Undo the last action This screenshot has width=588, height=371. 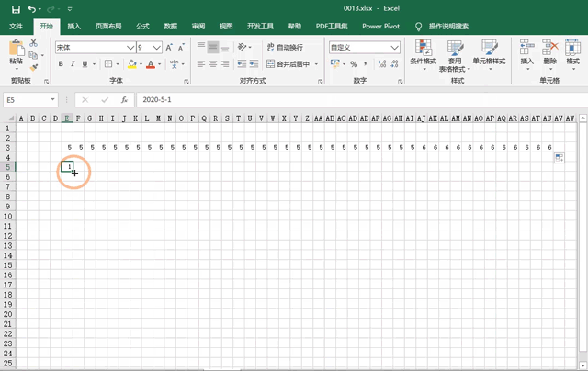point(32,9)
